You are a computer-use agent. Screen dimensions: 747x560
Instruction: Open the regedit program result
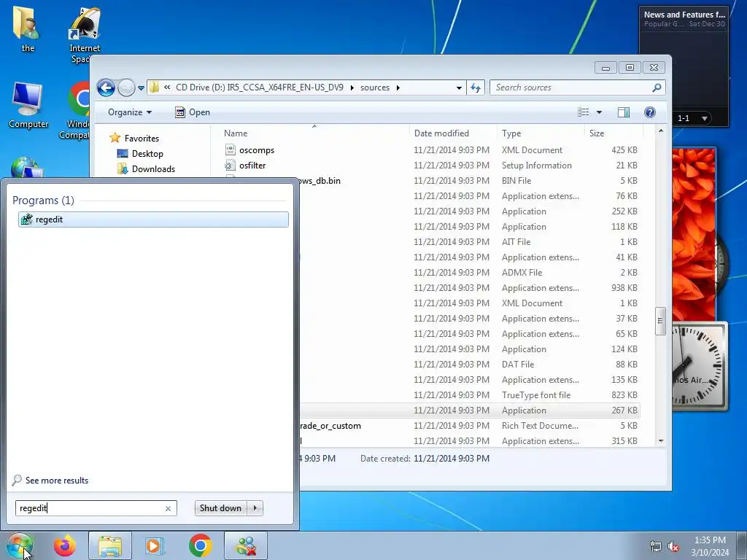click(x=153, y=219)
